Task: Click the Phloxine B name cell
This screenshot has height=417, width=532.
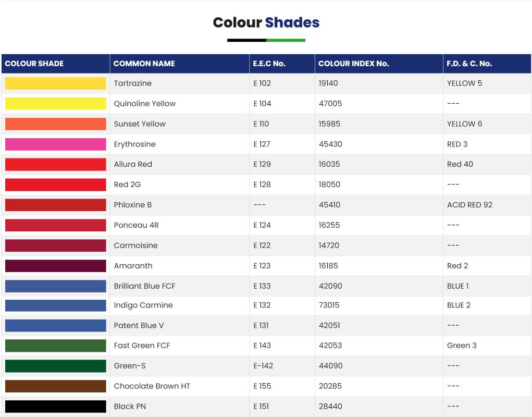Action: (133, 205)
